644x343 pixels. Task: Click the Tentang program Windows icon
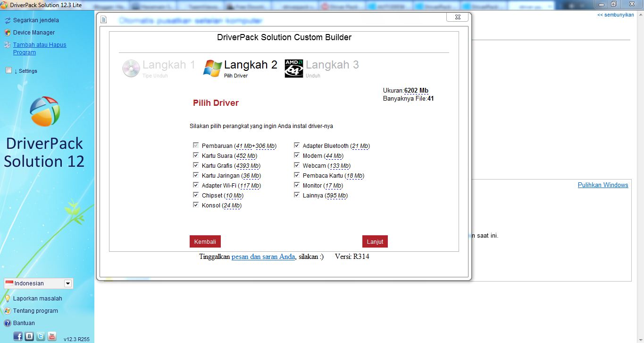coord(7,311)
